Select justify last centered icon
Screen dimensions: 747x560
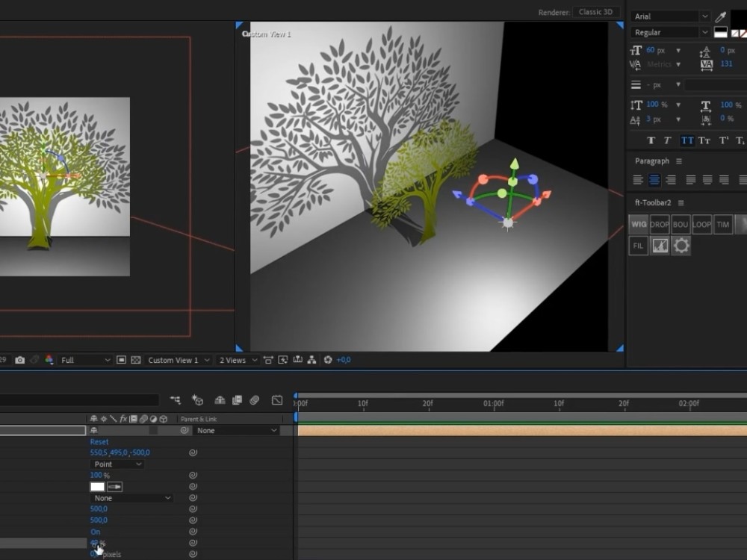tap(707, 179)
